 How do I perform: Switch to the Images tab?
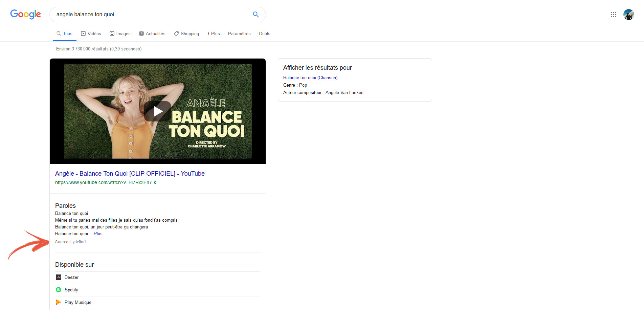tap(120, 34)
